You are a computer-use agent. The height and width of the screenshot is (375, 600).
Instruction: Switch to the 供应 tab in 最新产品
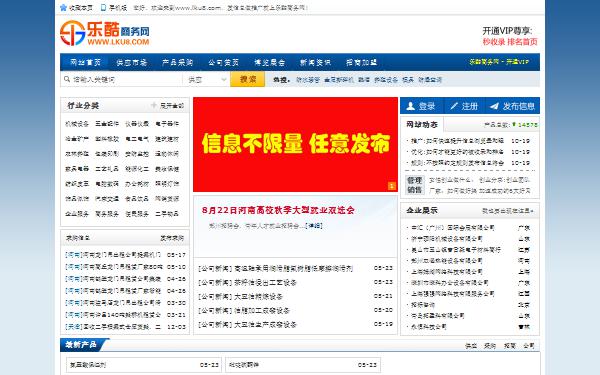coord(471,346)
